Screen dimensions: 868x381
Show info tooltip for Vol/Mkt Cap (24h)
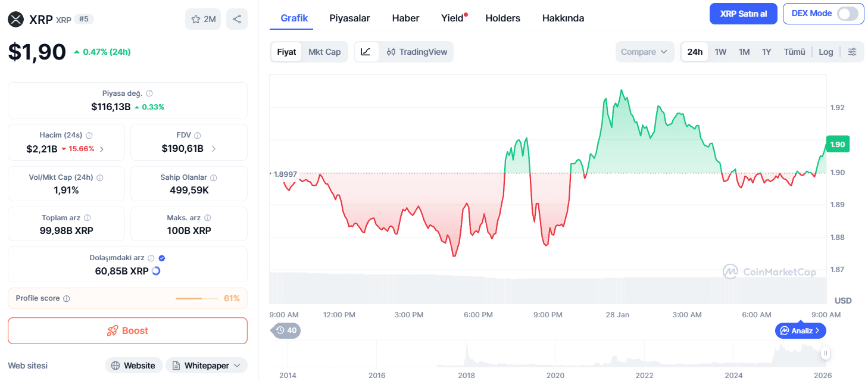coord(100,177)
